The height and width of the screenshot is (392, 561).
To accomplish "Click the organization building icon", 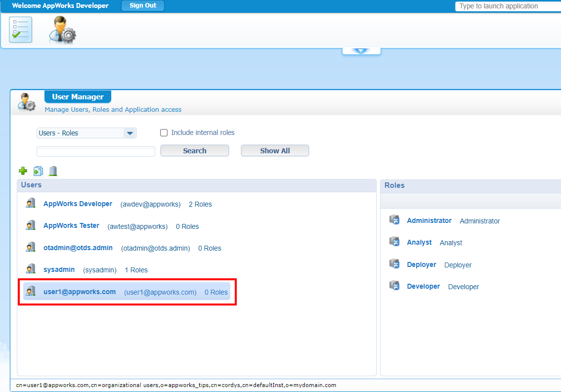I will 53,171.
